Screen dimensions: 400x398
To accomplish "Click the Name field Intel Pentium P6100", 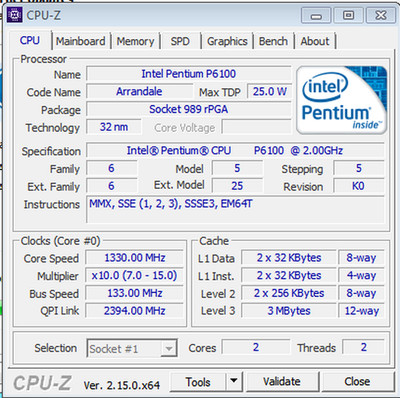I will tap(189, 74).
